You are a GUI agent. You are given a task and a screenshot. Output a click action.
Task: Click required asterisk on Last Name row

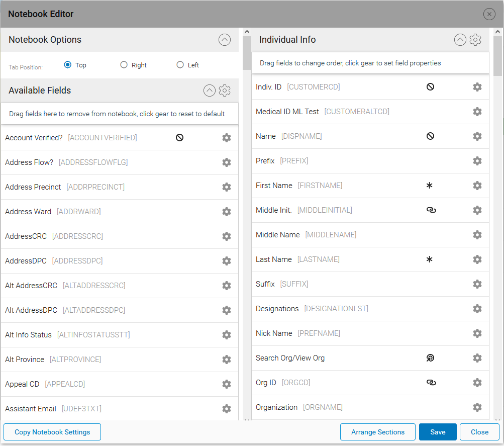point(430,259)
